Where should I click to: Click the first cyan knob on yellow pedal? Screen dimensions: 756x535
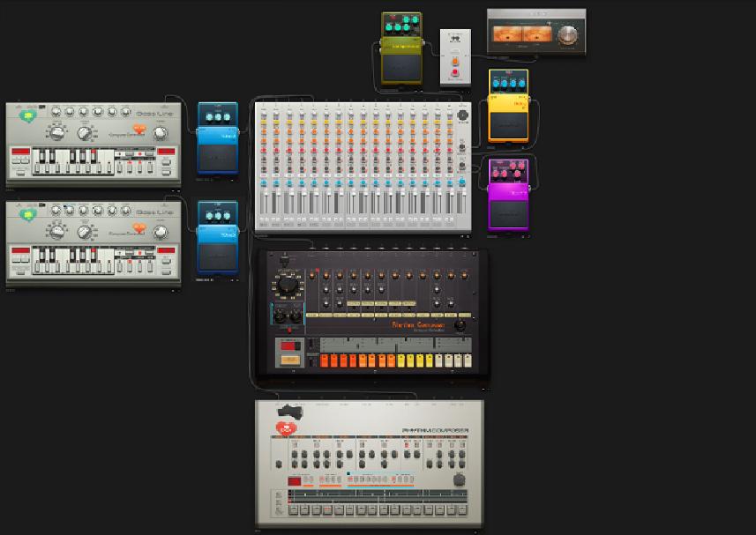495,84
